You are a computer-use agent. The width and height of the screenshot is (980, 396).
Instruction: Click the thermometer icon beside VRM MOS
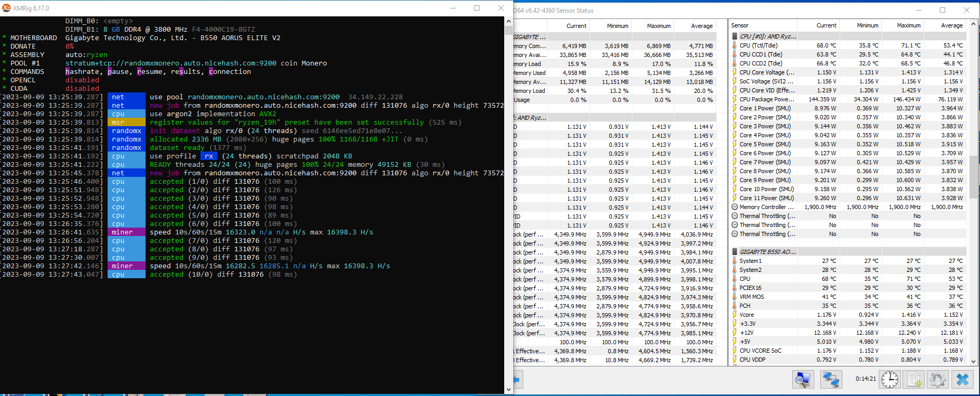pos(734,297)
